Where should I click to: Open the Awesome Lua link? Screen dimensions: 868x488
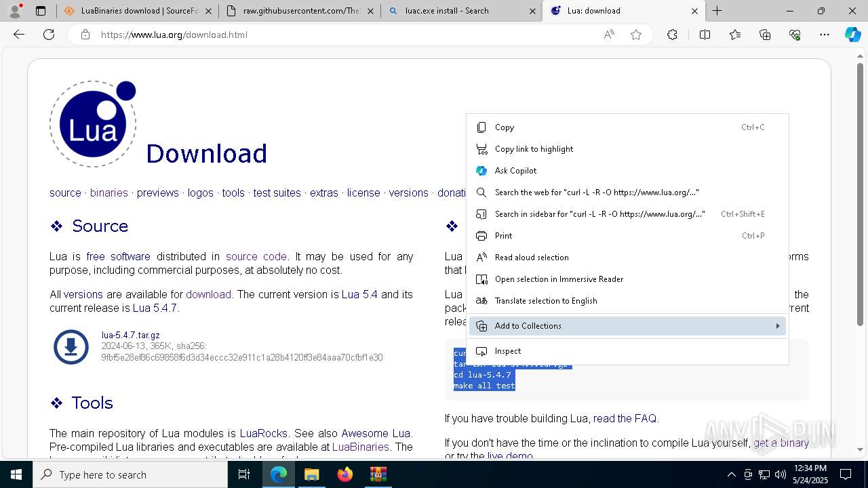click(376, 434)
